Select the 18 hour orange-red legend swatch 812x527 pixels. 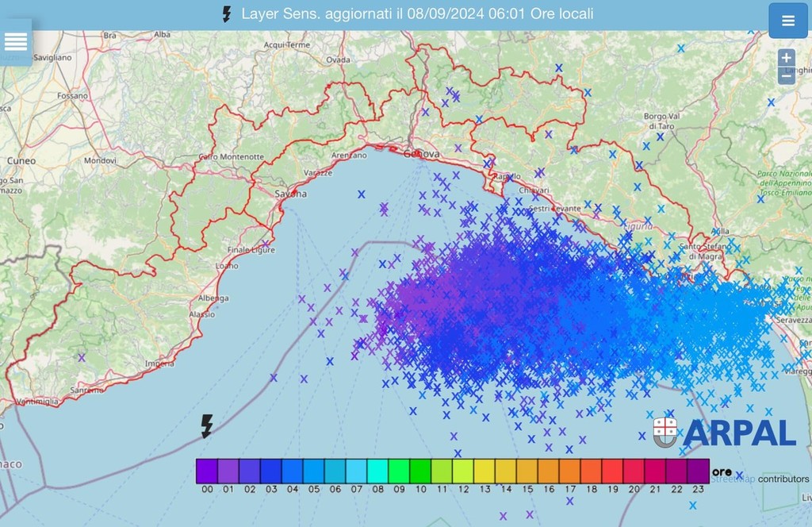pyautogui.click(x=592, y=471)
